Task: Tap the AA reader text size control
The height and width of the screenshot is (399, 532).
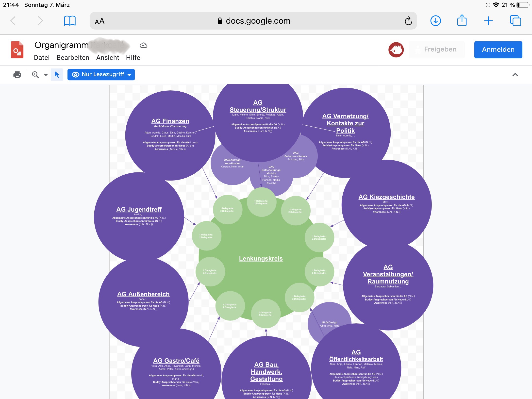Action: 100,21
